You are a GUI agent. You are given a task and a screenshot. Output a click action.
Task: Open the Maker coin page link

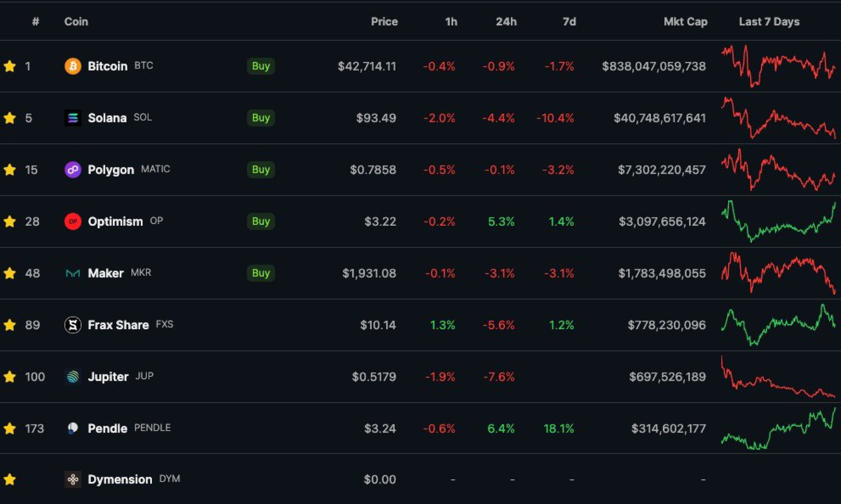tap(106, 273)
